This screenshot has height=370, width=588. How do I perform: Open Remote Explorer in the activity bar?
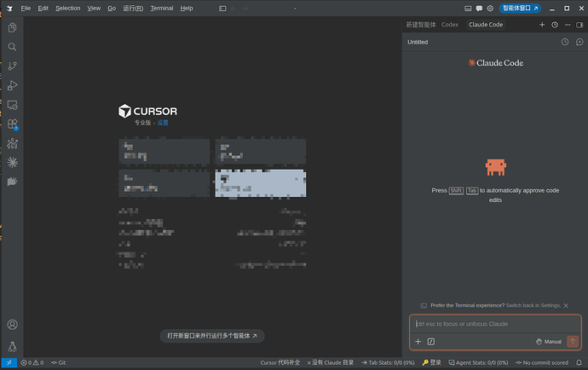coord(13,105)
